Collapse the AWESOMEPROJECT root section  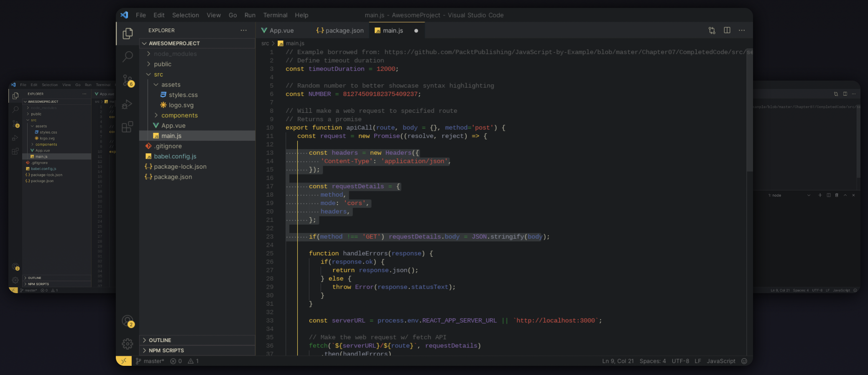pyautogui.click(x=197, y=43)
